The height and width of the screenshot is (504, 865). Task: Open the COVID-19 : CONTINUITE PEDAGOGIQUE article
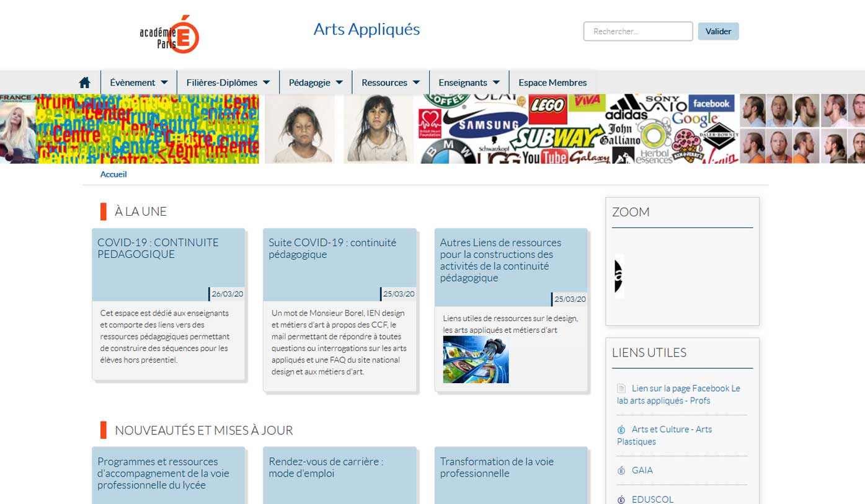click(158, 248)
